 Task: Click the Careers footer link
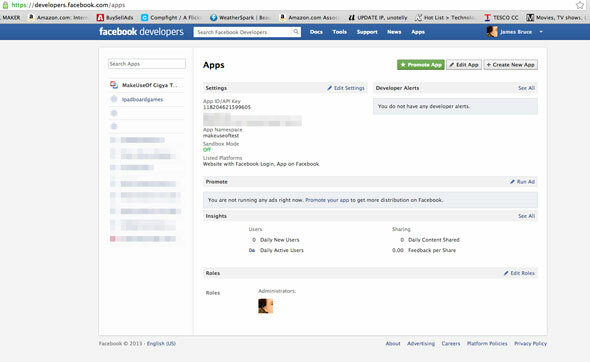pos(451,344)
